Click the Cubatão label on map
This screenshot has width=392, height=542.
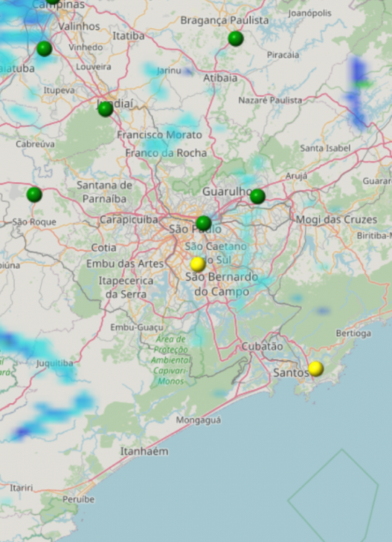262,346
